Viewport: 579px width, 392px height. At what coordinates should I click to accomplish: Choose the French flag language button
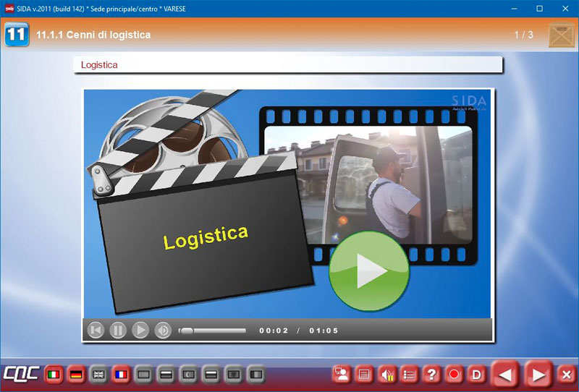click(121, 375)
